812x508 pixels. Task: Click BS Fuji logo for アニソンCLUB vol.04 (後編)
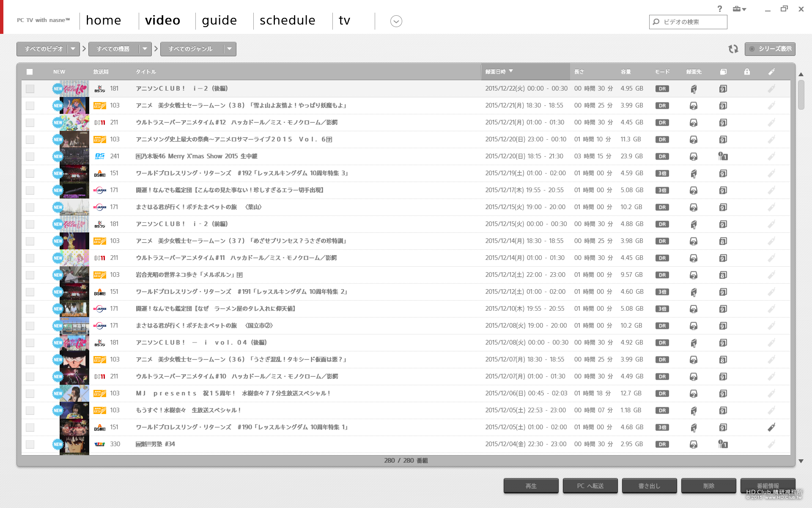click(x=100, y=342)
